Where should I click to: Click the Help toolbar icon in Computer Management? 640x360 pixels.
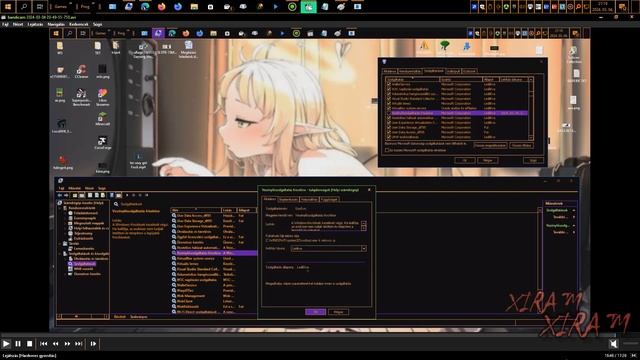pyautogui.click(x=111, y=196)
